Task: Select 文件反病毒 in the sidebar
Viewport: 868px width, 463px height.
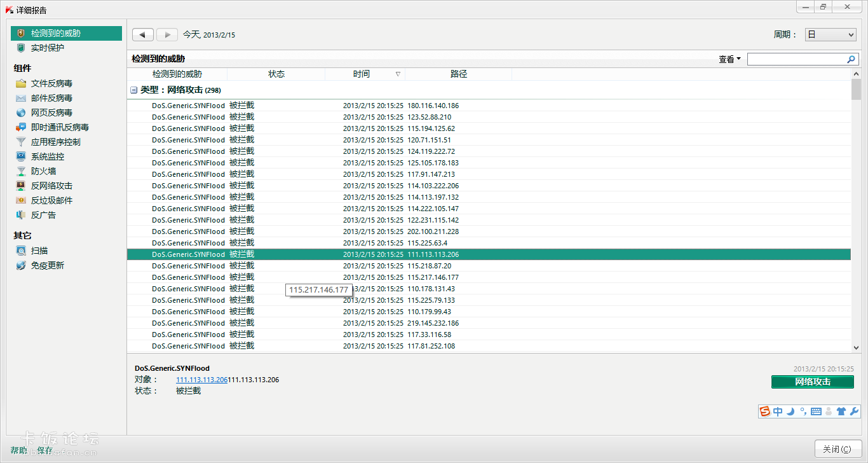Action: [51, 83]
